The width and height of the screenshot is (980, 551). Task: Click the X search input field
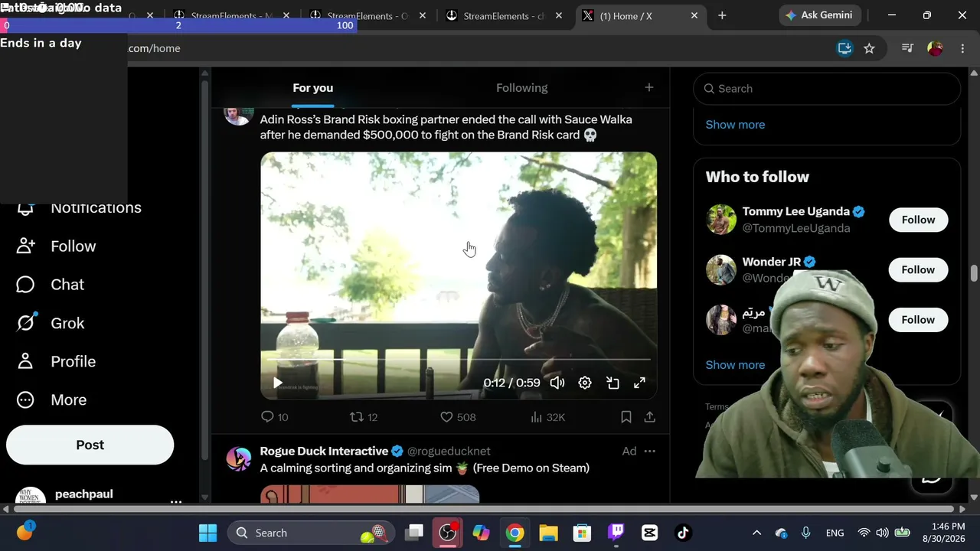click(827, 89)
